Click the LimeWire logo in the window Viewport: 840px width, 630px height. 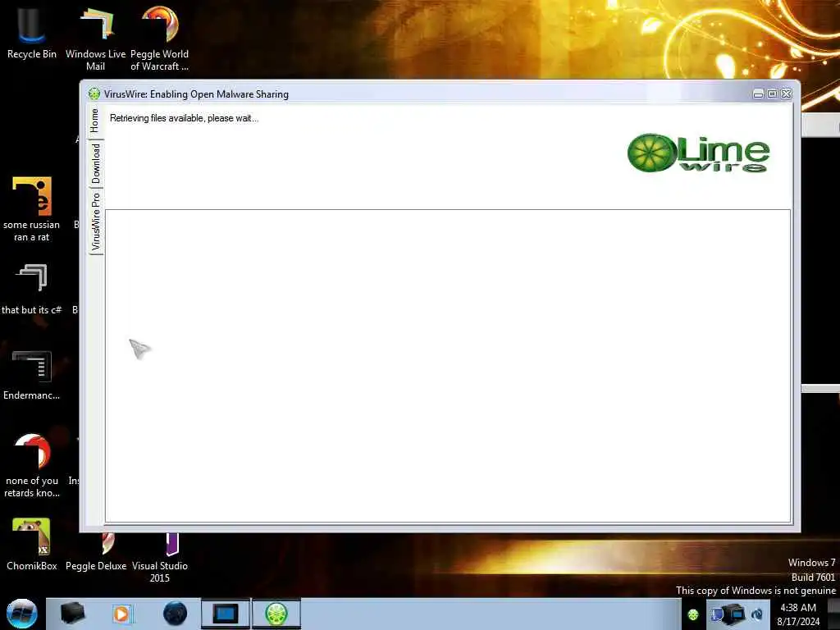[x=699, y=153]
